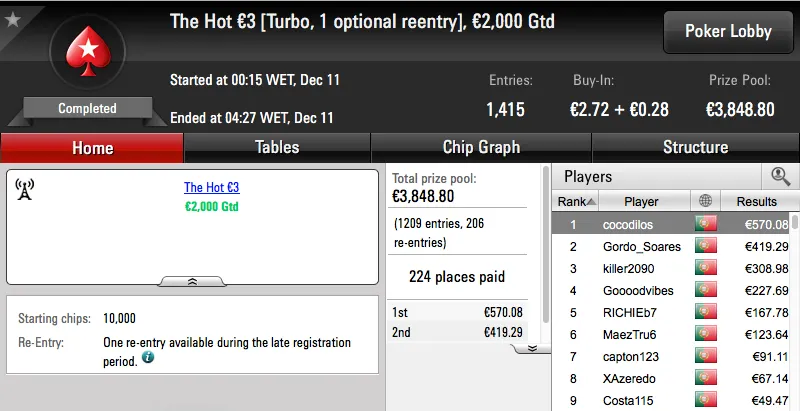Click the players list scrollbar

[x=794, y=300]
